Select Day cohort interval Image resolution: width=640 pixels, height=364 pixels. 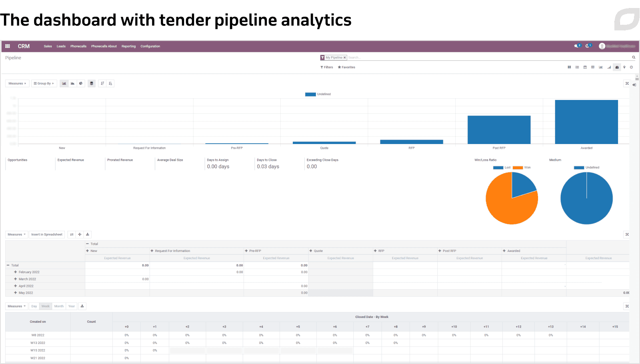tap(34, 306)
